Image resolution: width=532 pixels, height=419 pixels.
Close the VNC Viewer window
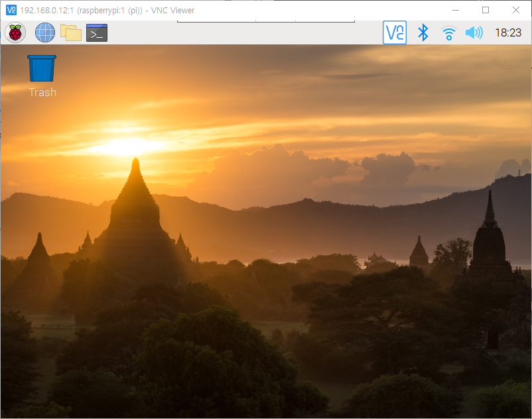click(x=515, y=10)
